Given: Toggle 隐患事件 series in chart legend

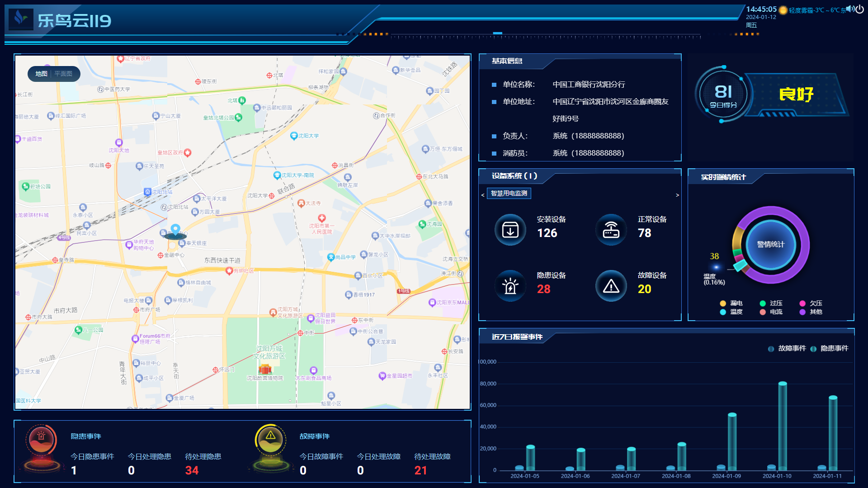Looking at the screenshot, I should (x=830, y=348).
